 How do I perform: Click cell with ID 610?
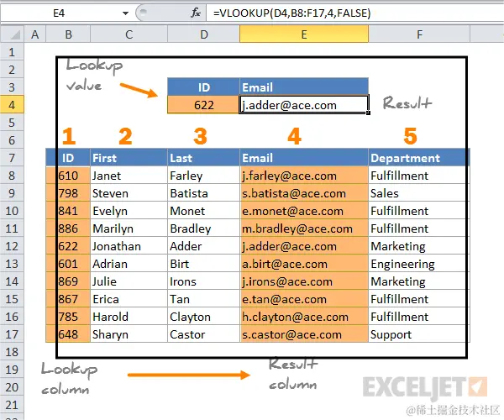[68, 176]
